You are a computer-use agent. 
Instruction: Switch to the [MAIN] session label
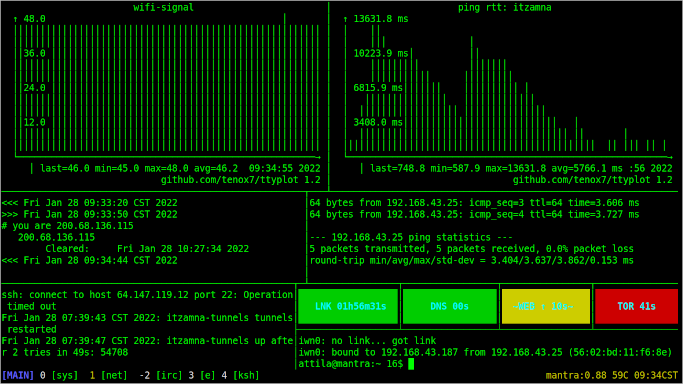18,375
